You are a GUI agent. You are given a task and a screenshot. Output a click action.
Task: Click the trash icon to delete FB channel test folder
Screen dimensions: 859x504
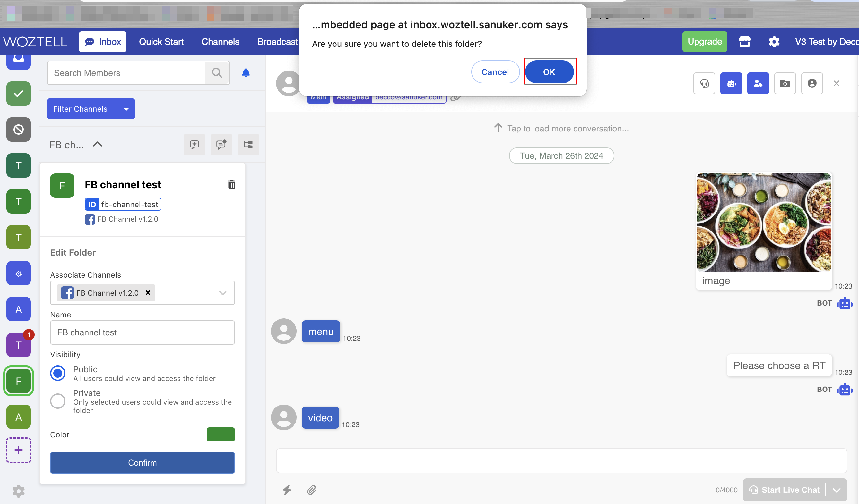tap(231, 184)
